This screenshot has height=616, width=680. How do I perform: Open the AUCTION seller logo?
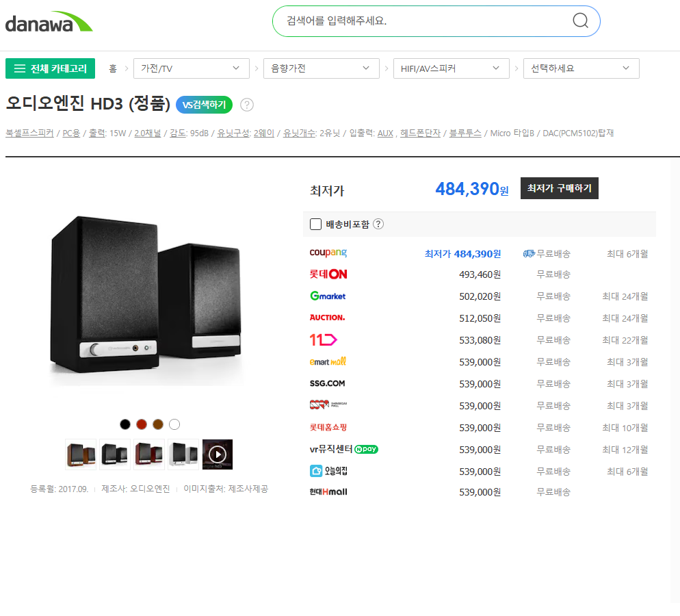pyautogui.click(x=328, y=318)
